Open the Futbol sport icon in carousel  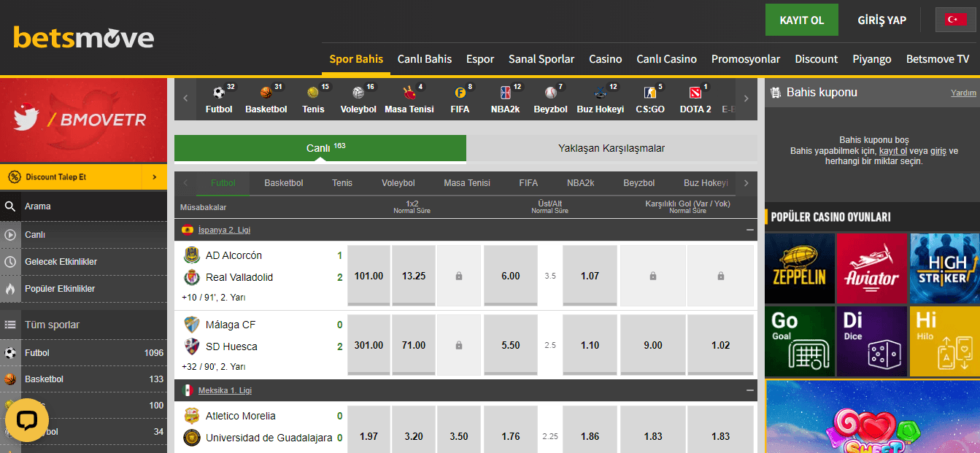(x=219, y=99)
